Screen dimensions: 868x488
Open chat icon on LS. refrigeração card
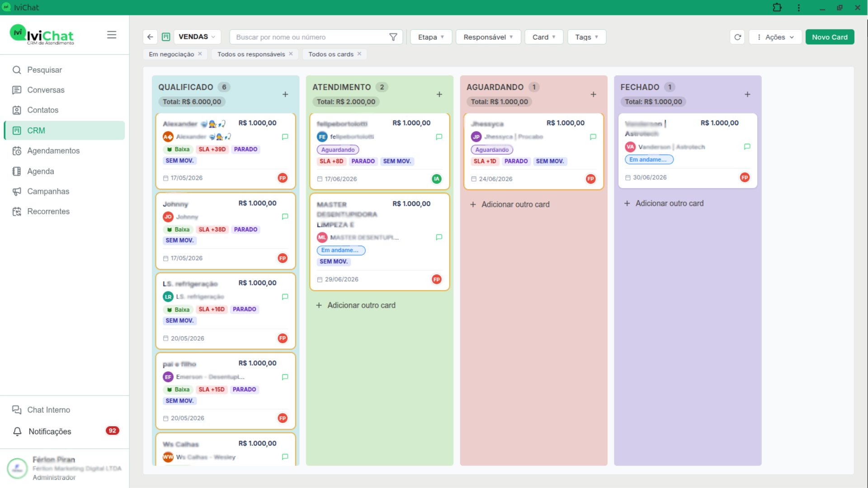coord(285,297)
